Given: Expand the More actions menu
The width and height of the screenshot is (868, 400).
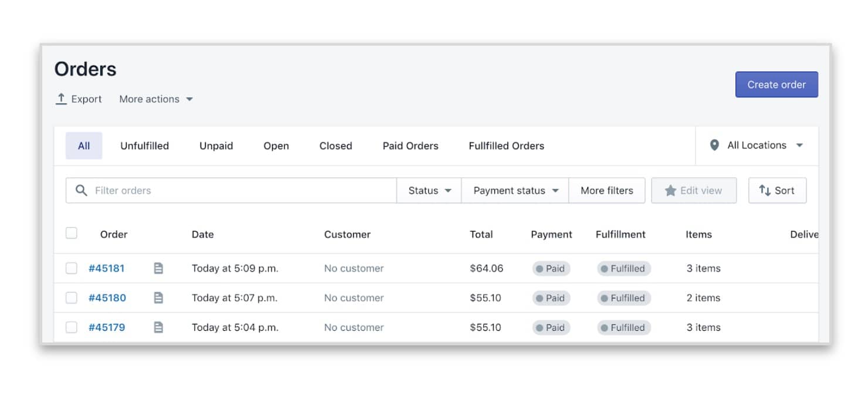Looking at the screenshot, I should [x=155, y=99].
